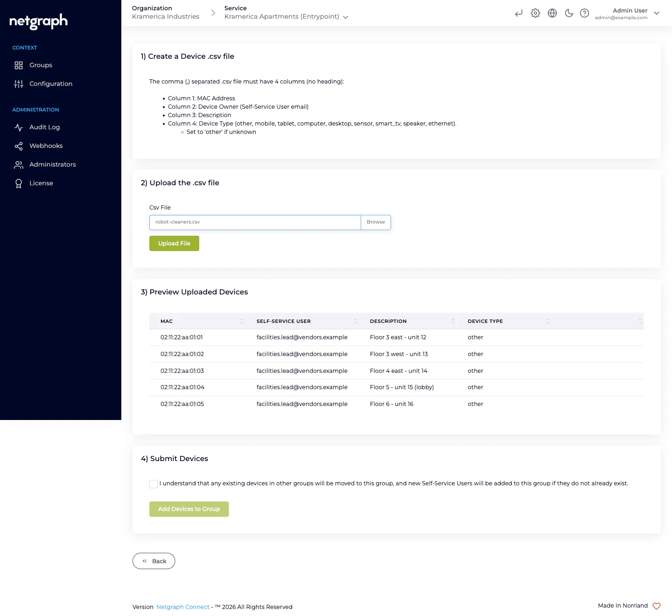Open the License page via the award icon
Image resolution: width=672 pixels, height=616 pixels.
19,183
